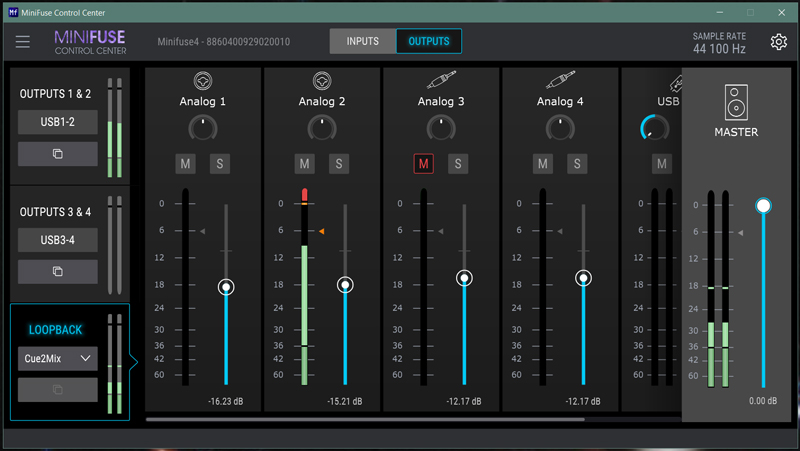Click the Analog 1 headphone icon
This screenshot has height=451, width=800.
[x=203, y=82]
